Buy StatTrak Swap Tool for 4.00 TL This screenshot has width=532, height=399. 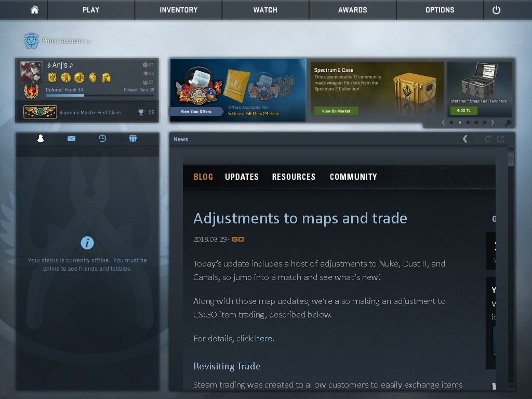[463, 111]
